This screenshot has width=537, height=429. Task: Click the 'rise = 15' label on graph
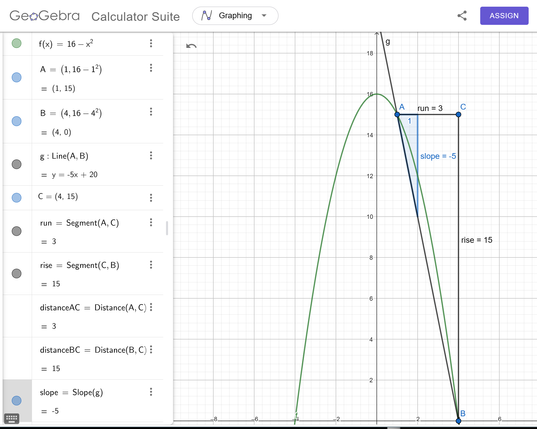[477, 240]
